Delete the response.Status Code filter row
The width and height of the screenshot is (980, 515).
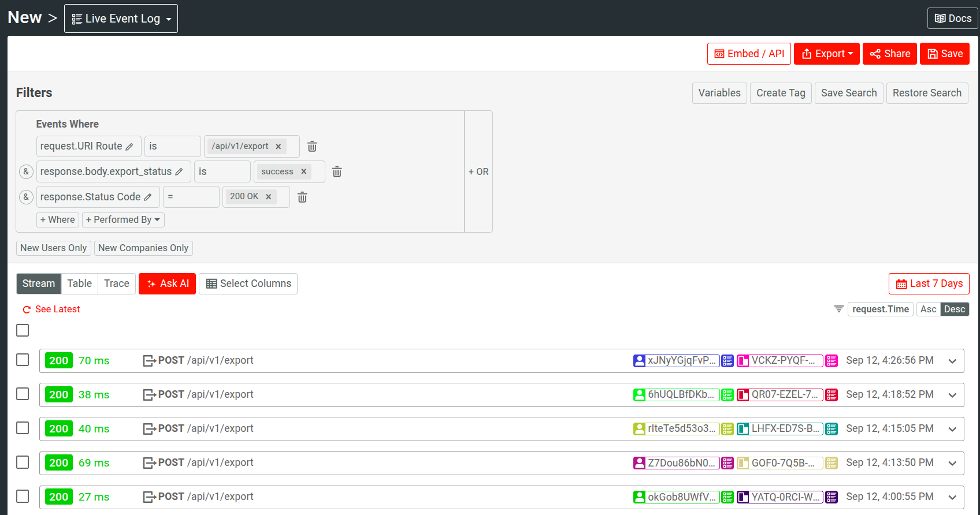tap(302, 197)
